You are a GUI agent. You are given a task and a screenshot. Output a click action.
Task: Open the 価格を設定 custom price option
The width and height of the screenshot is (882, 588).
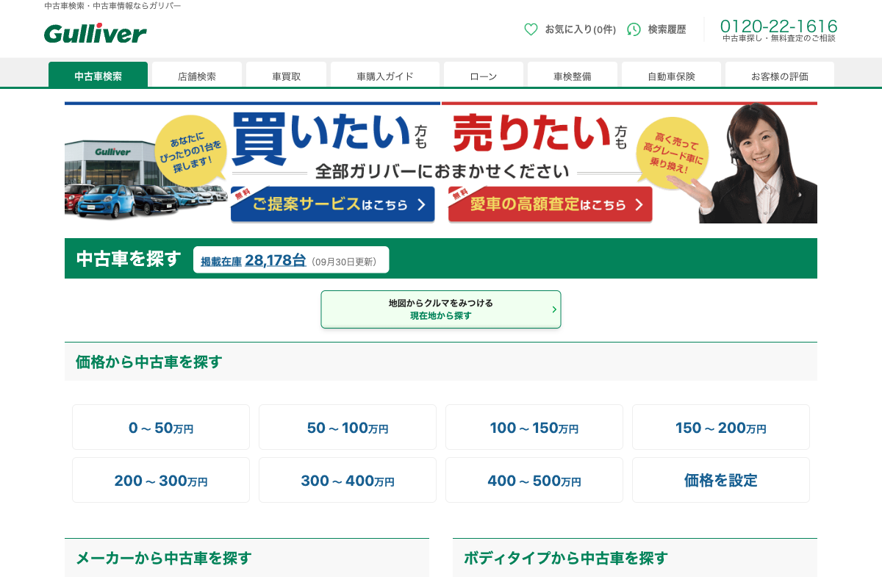coord(721,481)
